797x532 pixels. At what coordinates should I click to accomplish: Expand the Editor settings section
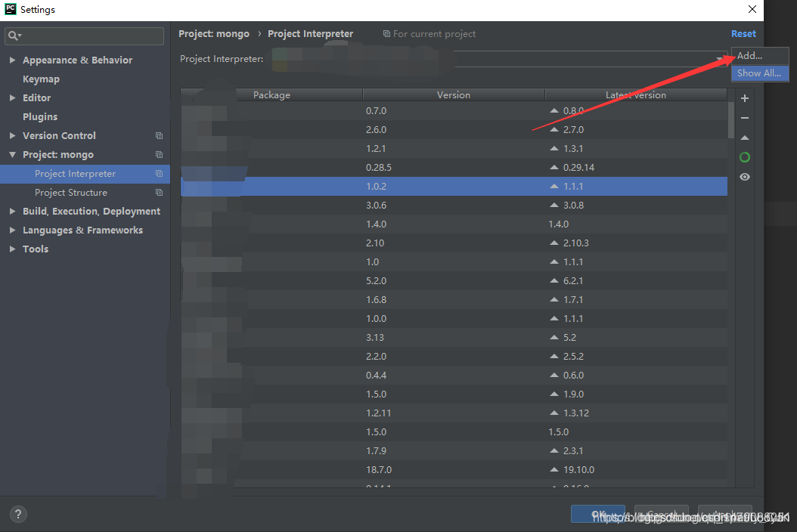point(12,97)
